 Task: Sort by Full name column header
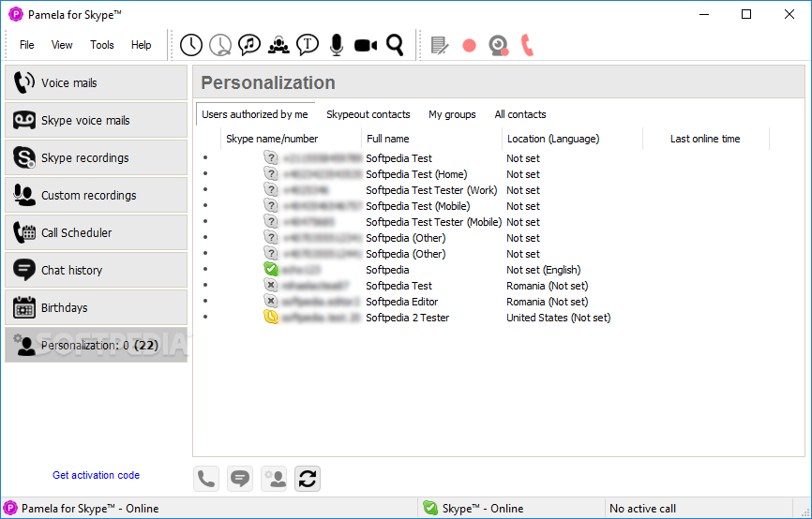tap(432, 139)
